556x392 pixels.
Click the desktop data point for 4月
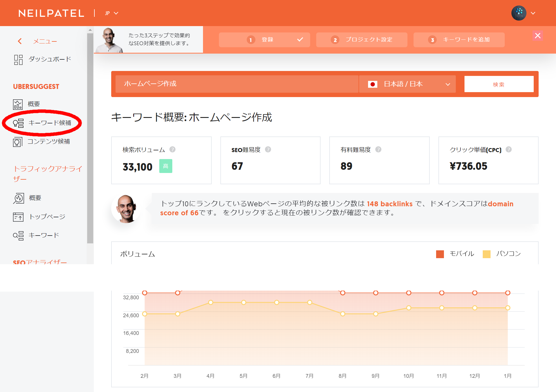point(211,302)
